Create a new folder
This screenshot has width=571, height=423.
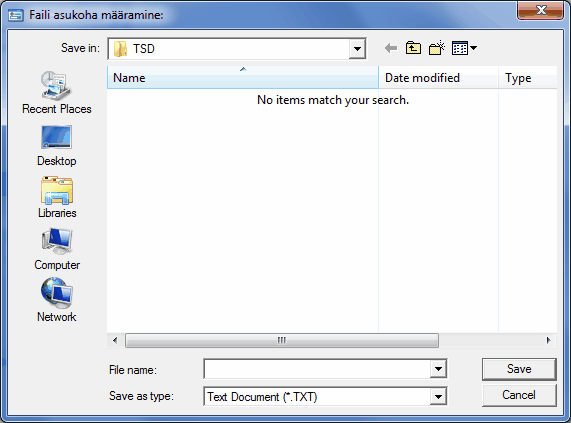pyautogui.click(x=437, y=48)
